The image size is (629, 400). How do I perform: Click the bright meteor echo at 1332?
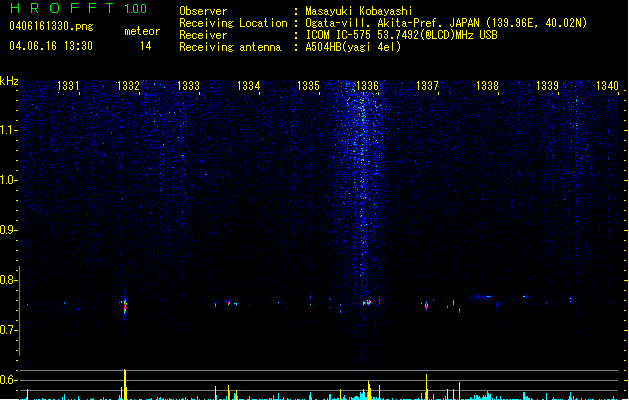click(125, 306)
